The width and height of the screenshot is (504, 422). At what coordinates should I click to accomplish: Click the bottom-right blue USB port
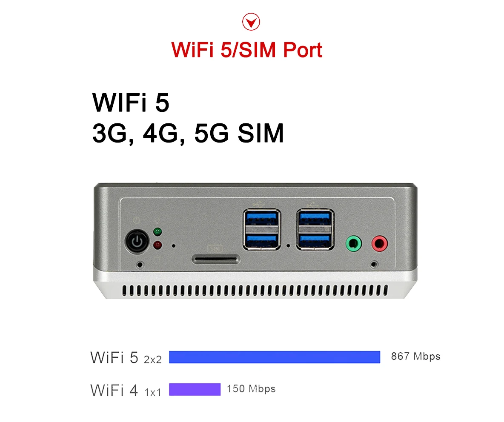[x=315, y=240]
